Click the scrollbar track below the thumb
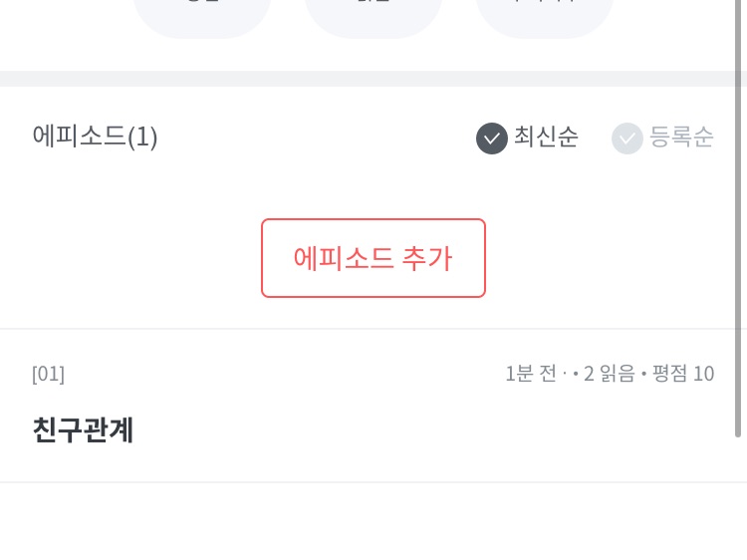 click(738, 498)
